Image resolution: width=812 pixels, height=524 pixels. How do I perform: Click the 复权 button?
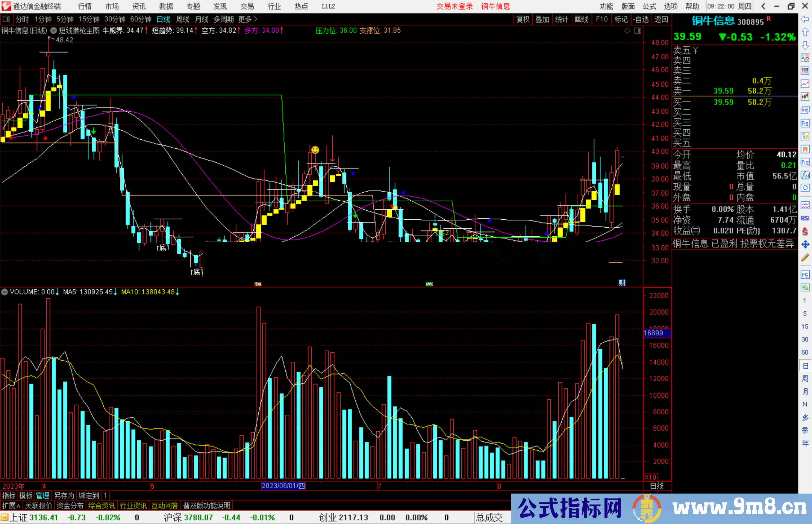pos(523,19)
